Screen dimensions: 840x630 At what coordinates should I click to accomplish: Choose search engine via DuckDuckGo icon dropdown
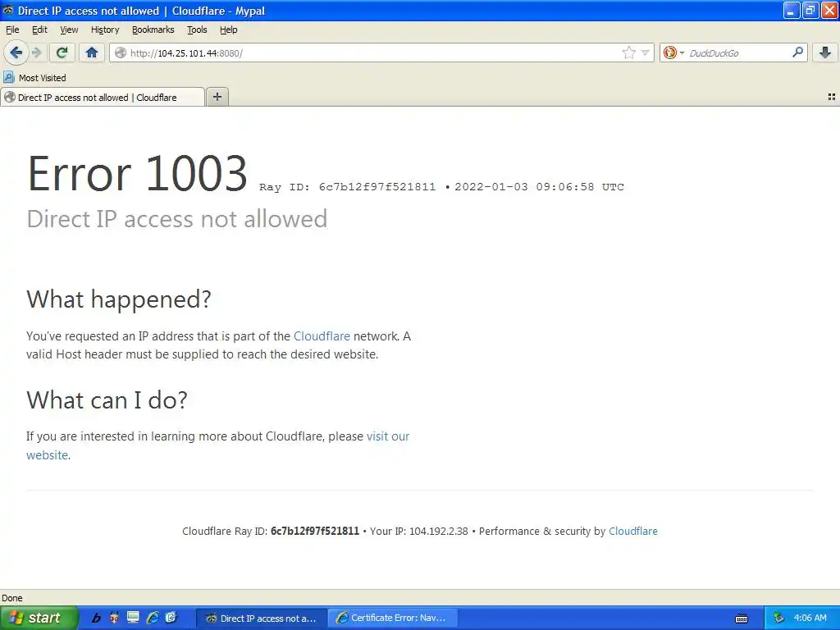[x=673, y=52]
